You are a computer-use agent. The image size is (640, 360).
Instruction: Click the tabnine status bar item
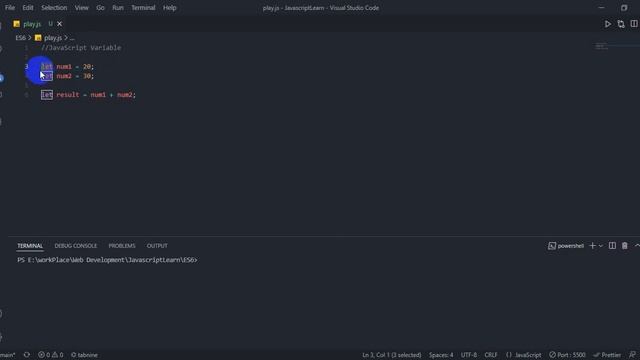coord(84,355)
